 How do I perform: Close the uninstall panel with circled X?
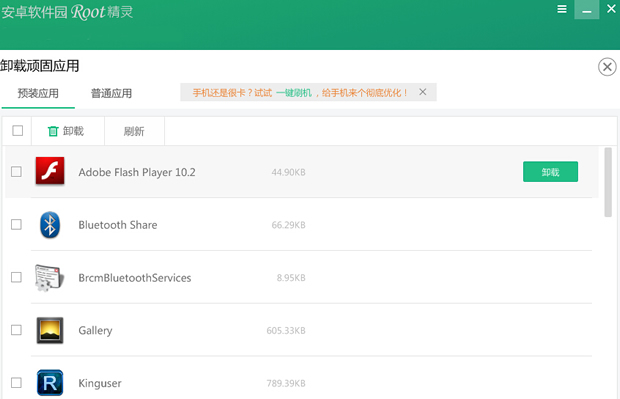coord(607,67)
